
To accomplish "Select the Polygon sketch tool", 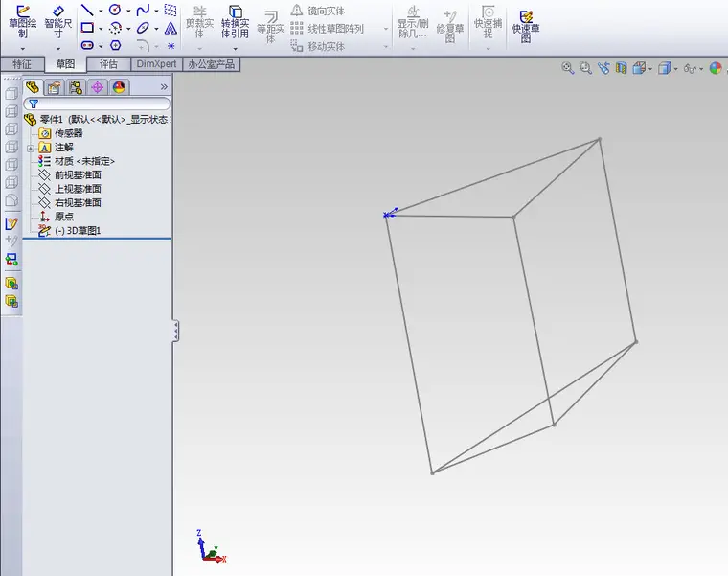I will (x=115, y=45).
